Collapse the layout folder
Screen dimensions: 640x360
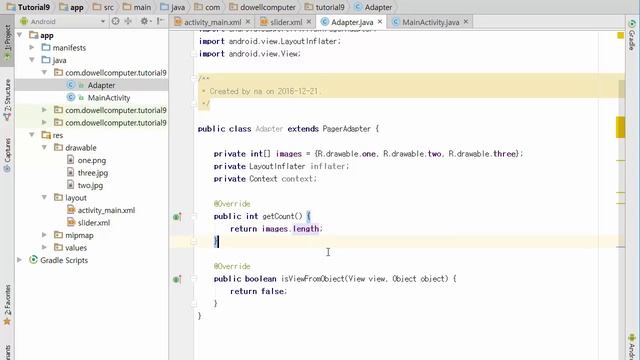coord(44,198)
